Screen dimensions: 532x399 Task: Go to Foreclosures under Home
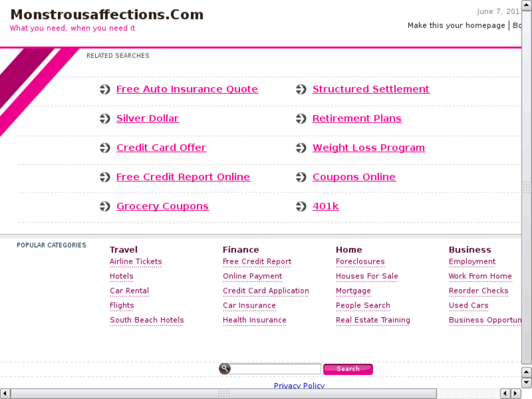tap(360, 262)
